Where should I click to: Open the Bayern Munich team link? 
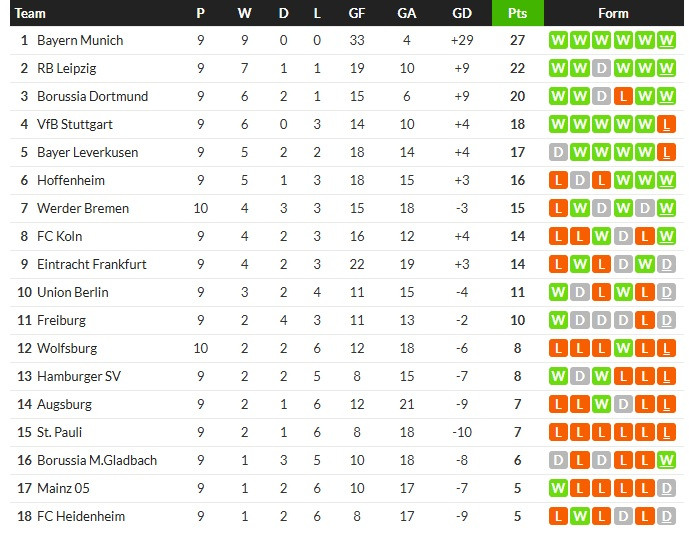click(80, 41)
